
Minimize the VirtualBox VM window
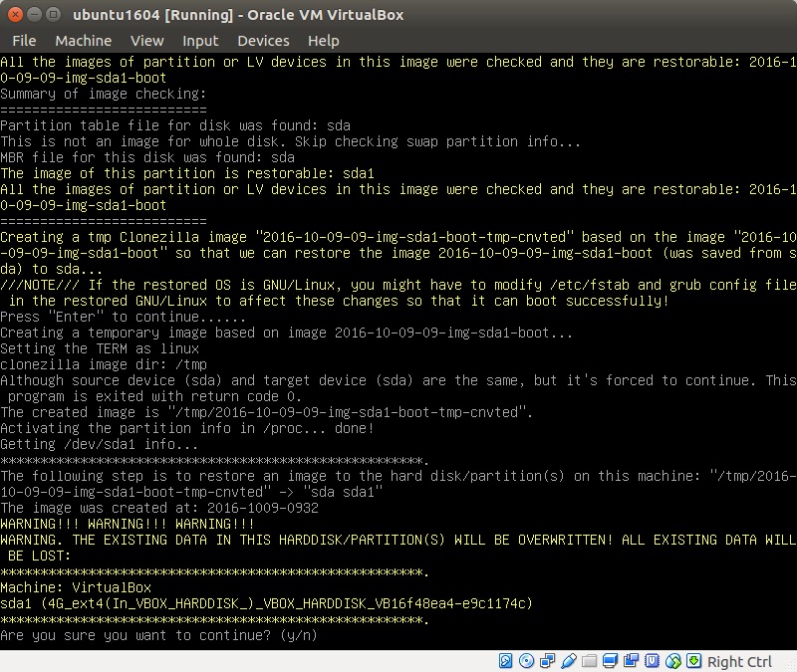pos(34,15)
